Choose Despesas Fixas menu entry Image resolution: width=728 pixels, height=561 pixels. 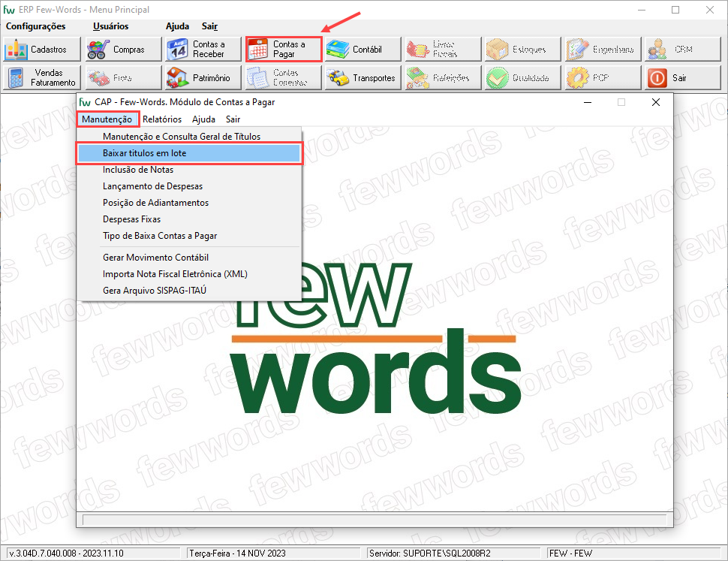pyautogui.click(x=189, y=219)
